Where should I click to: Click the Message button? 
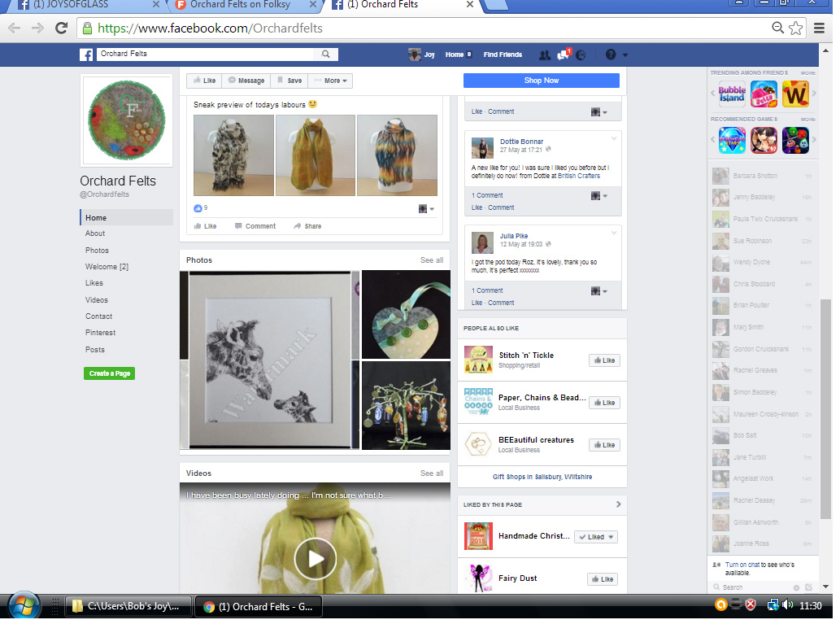(x=246, y=81)
